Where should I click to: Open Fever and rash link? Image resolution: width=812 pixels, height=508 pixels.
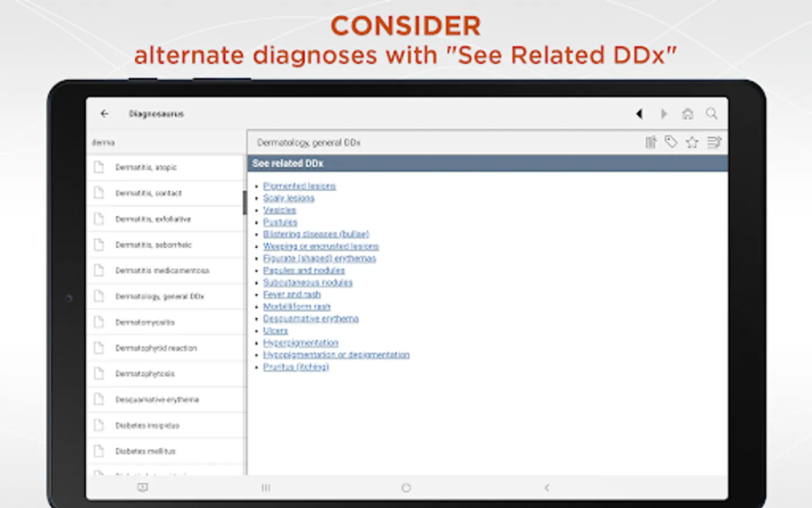[x=292, y=294]
